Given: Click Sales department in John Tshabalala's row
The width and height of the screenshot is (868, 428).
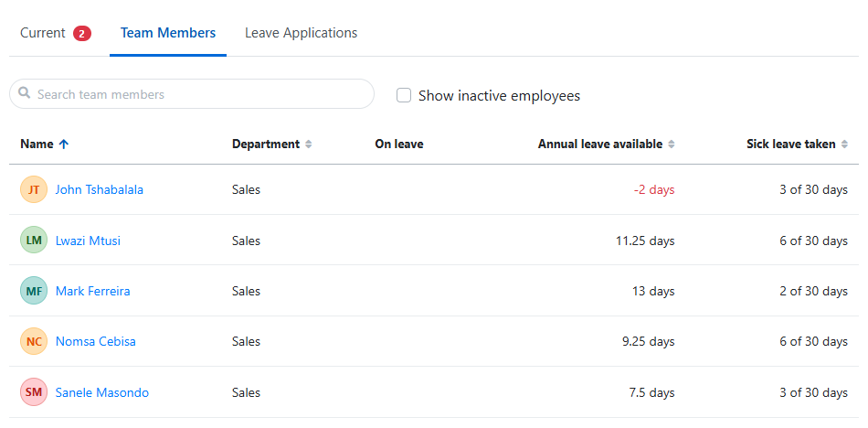Looking at the screenshot, I should coord(246,189).
